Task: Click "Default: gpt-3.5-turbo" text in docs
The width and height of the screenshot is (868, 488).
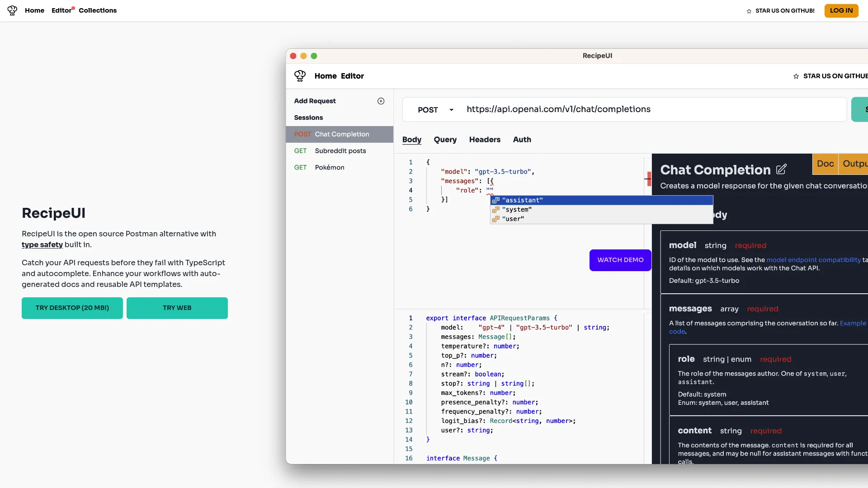Action: tap(704, 281)
